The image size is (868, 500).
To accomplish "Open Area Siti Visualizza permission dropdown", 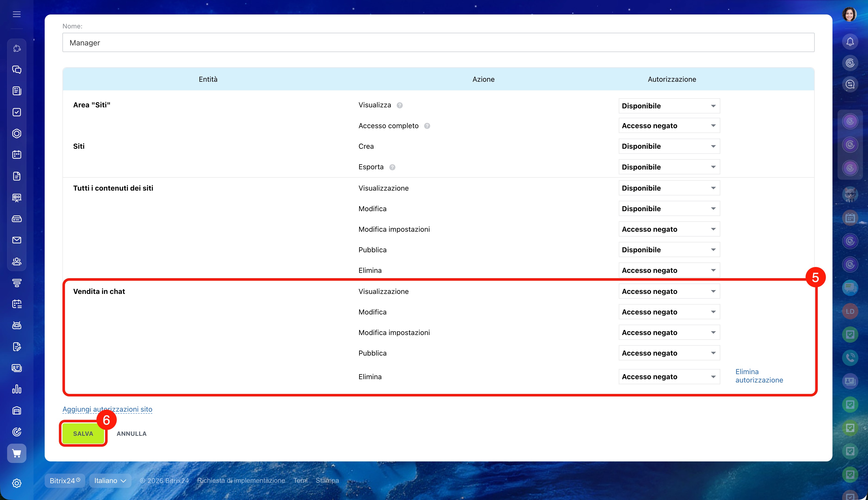I will pos(669,106).
